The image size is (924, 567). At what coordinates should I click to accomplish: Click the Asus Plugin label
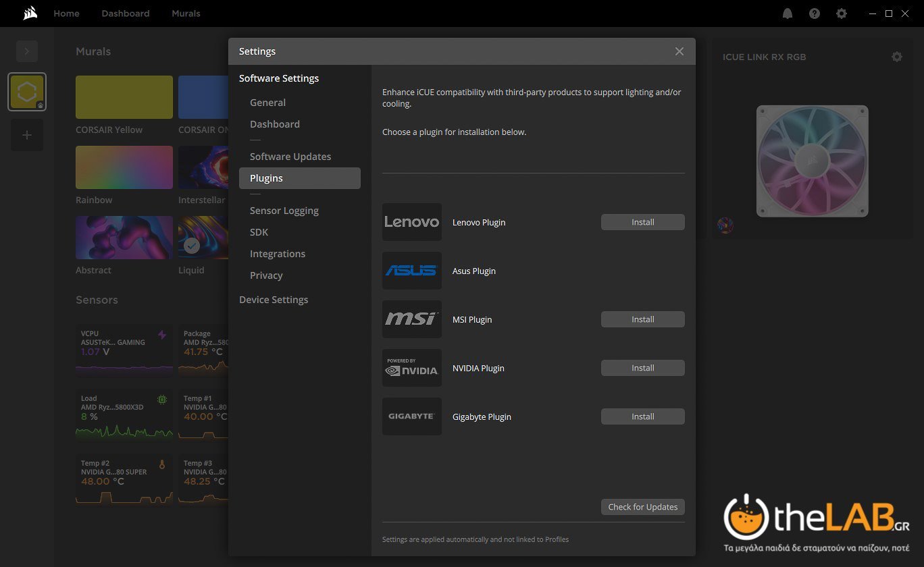pos(474,271)
